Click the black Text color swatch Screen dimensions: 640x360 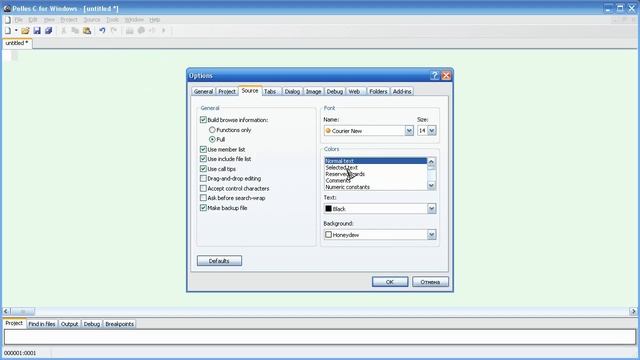(328, 209)
